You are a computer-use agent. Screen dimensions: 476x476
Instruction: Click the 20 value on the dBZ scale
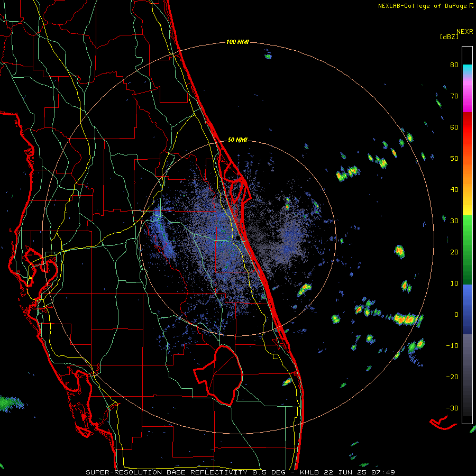click(x=454, y=252)
